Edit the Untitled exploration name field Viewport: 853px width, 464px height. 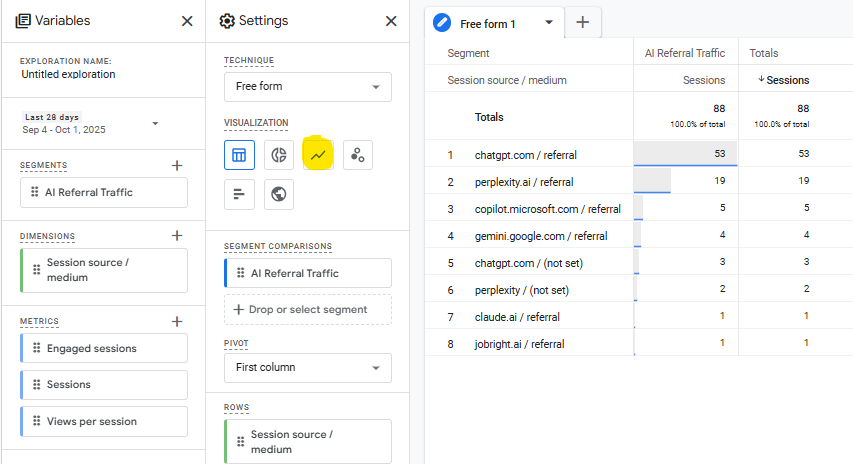pos(68,74)
